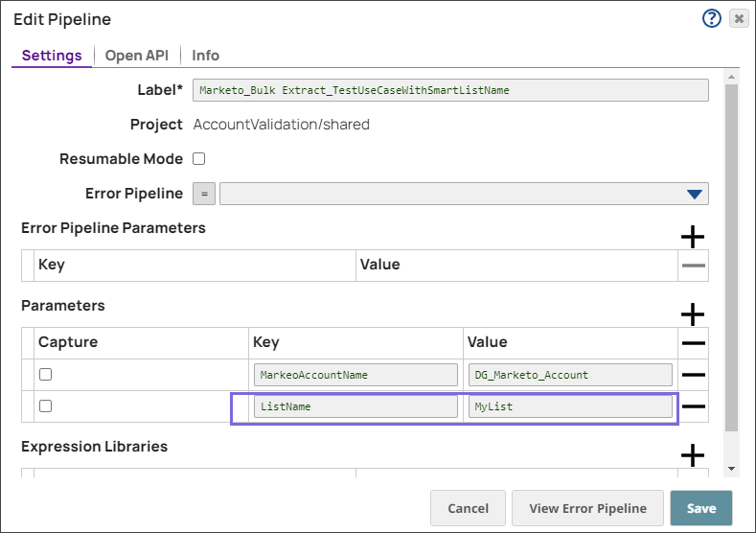Close the Edit Pipeline dialog
Screen dimensions: 756x533
tap(739, 19)
